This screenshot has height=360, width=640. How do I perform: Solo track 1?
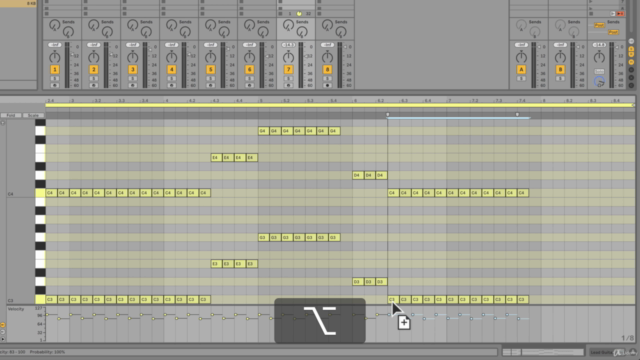(55, 79)
